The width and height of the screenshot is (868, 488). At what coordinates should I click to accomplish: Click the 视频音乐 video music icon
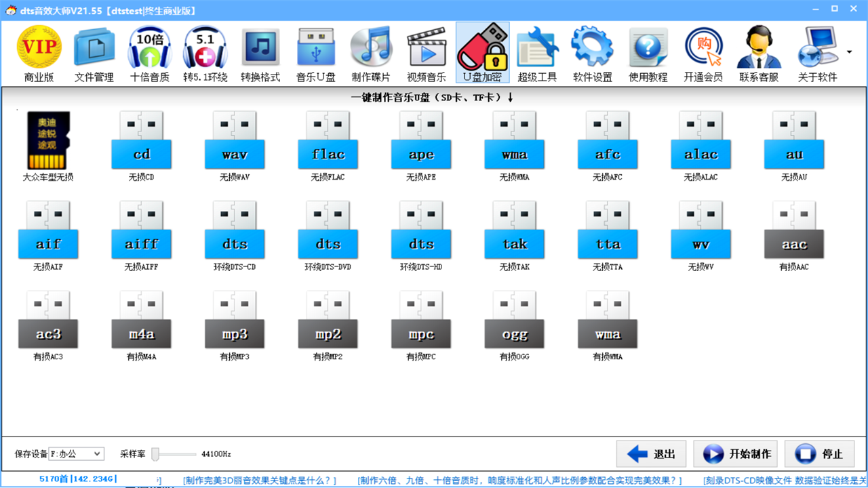point(427,54)
